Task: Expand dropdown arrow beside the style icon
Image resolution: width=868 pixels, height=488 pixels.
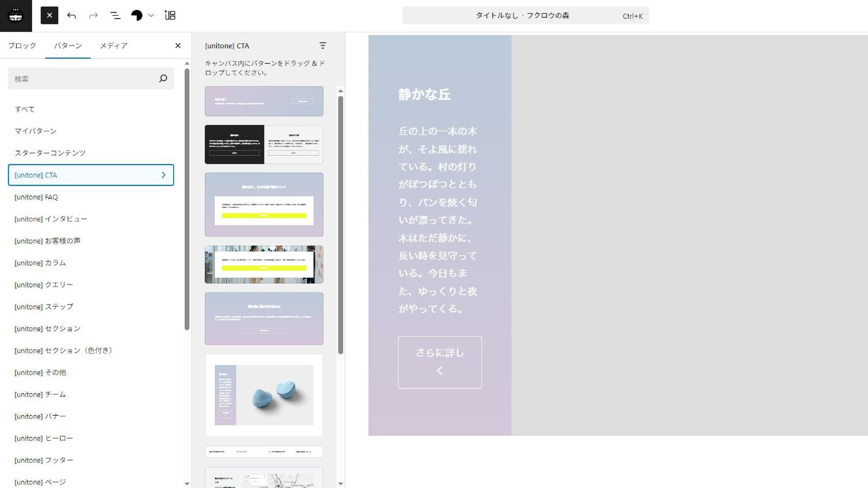Action: [151, 15]
